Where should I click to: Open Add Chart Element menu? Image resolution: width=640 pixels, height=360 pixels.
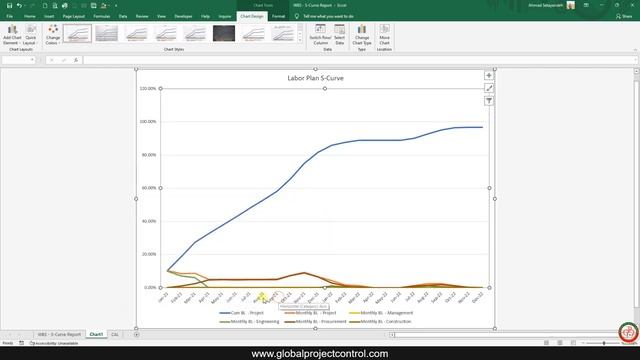tap(12, 35)
